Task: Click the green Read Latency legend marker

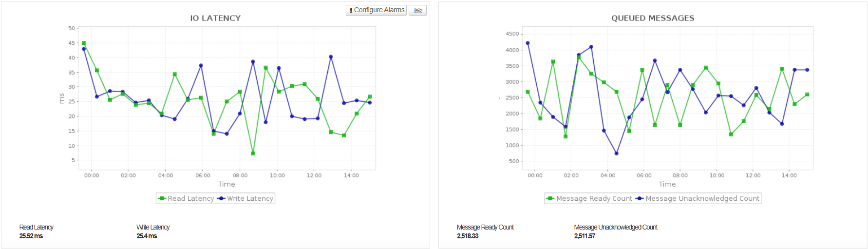Action: pyautogui.click(x=162, y=198)
